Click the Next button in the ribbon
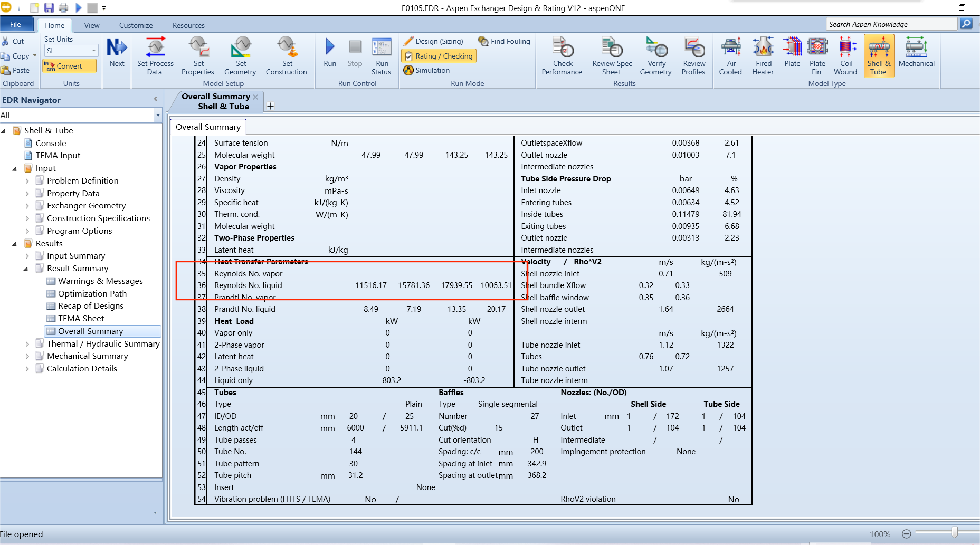 (x=117, y=53)
